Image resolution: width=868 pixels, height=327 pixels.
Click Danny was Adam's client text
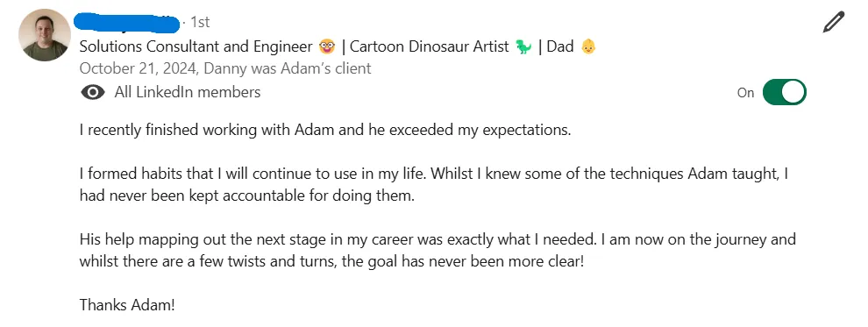tap(288, 68)
